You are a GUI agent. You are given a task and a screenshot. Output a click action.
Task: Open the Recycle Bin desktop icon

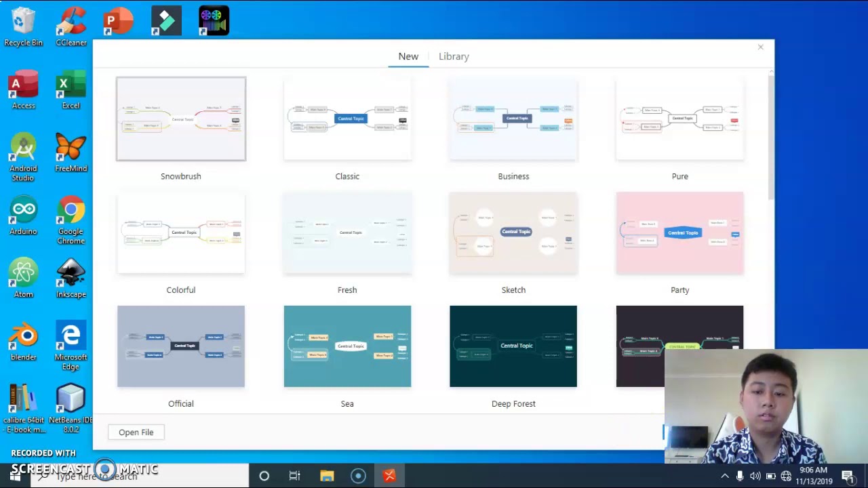point(23,27)
